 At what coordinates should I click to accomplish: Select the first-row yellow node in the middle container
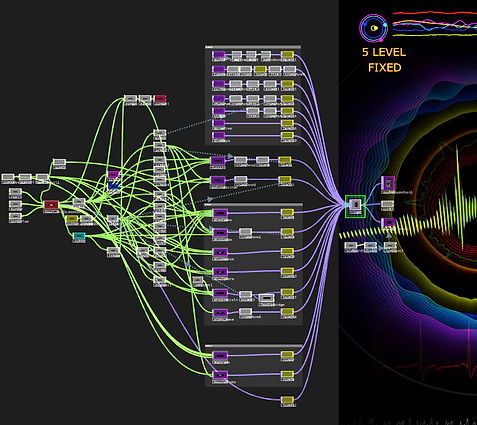point(287,212)
